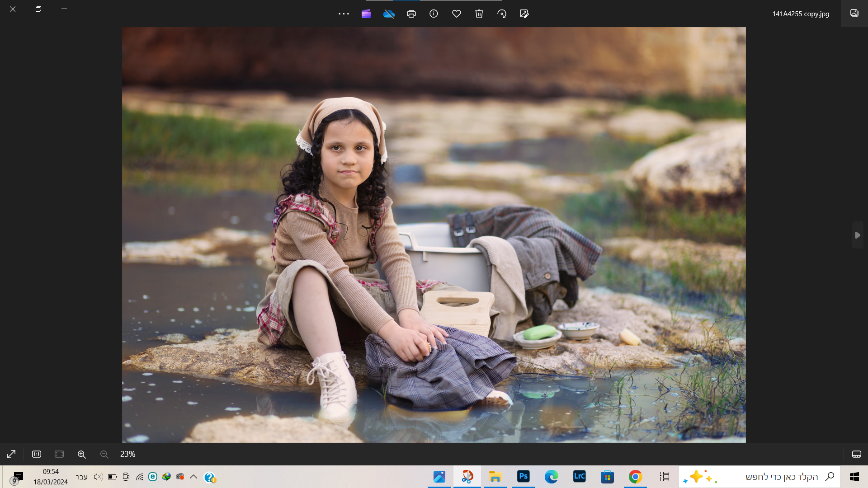This screenshot has width=868, height=488.
Task: Enter full screen view
Action: 11,454
